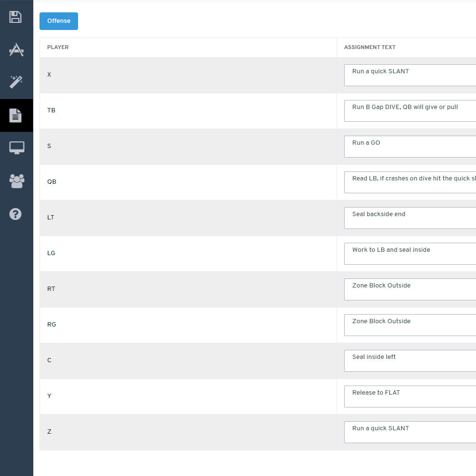Select player label RG
Viewport: 476px width, 476px height.
[x=51, y=324]
